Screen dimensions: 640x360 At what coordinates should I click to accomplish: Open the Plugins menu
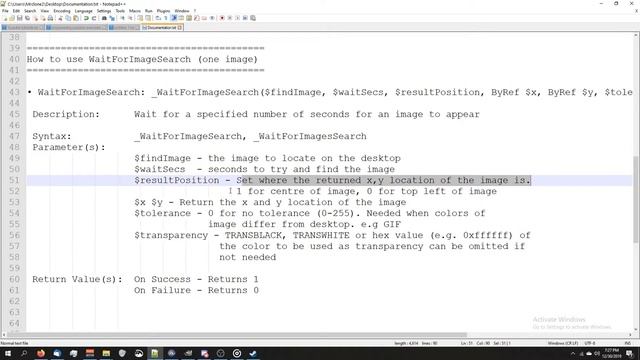tap(163, 11)
